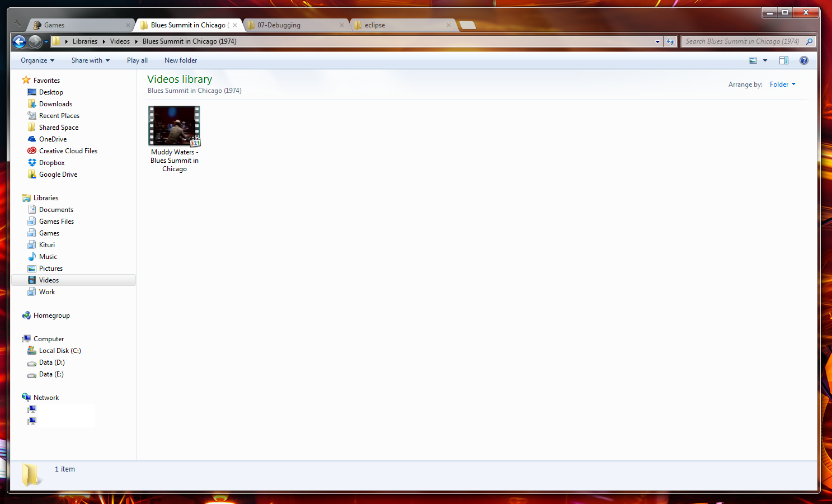Open Shared Space folder

coord(59,128)
